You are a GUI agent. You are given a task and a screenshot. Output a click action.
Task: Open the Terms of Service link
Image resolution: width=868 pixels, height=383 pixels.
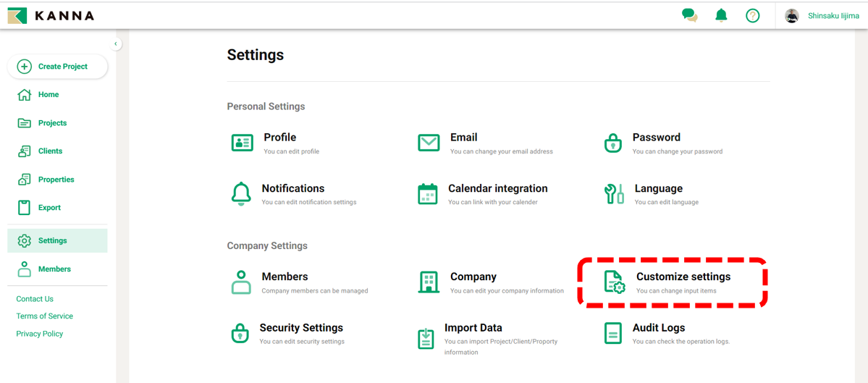[44, 316]
